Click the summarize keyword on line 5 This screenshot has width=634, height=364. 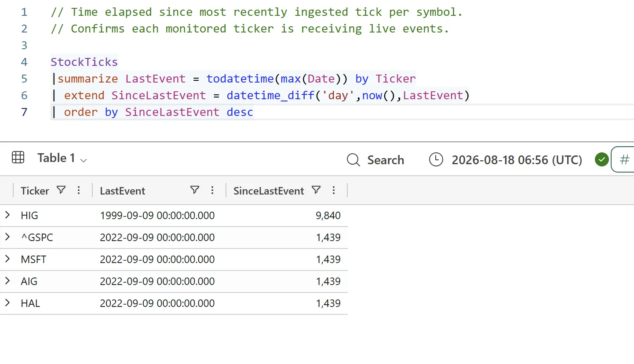pyautogui.click(x=88, y=79)
